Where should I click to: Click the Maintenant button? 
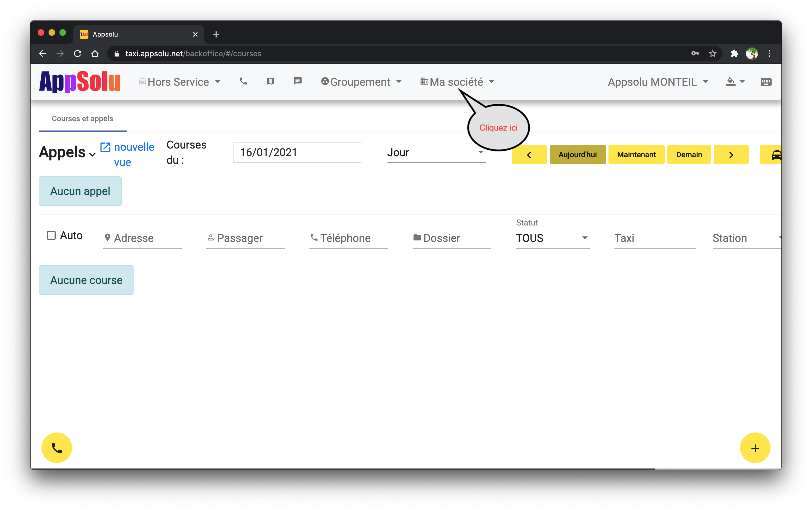(636, 155)
